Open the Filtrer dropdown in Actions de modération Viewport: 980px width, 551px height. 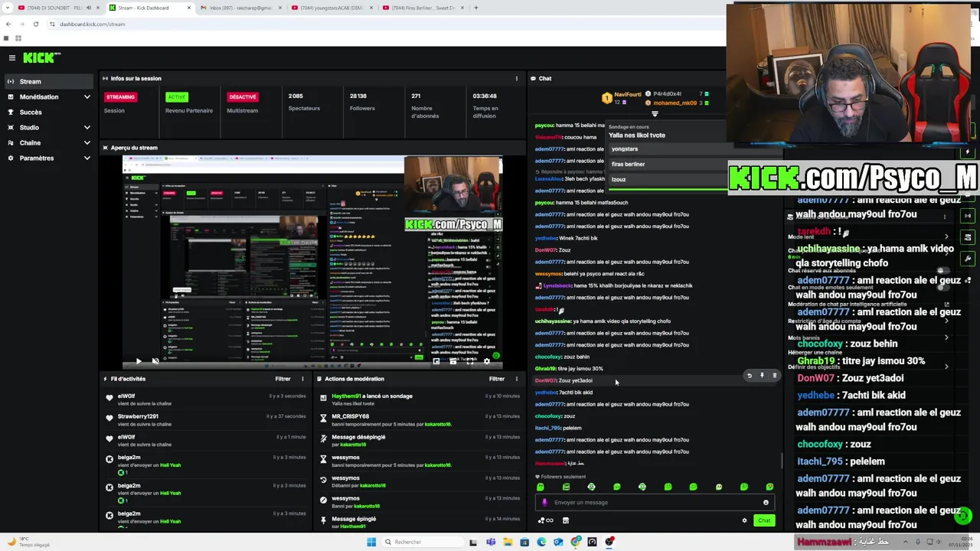coord(497,379)
